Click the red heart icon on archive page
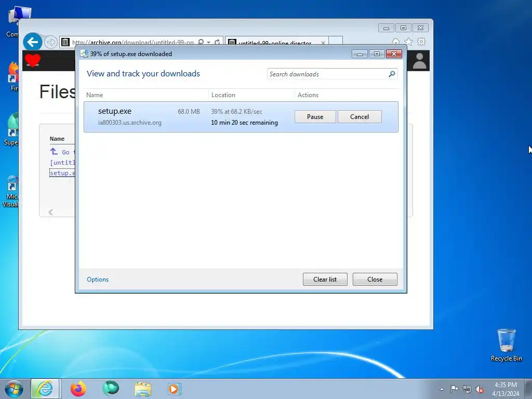 [33, 60]
